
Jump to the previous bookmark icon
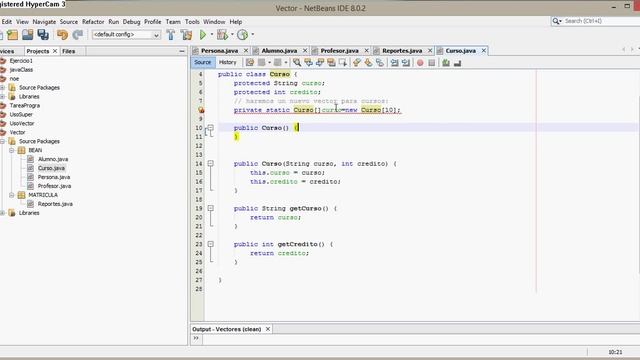[x=357, y=62]
